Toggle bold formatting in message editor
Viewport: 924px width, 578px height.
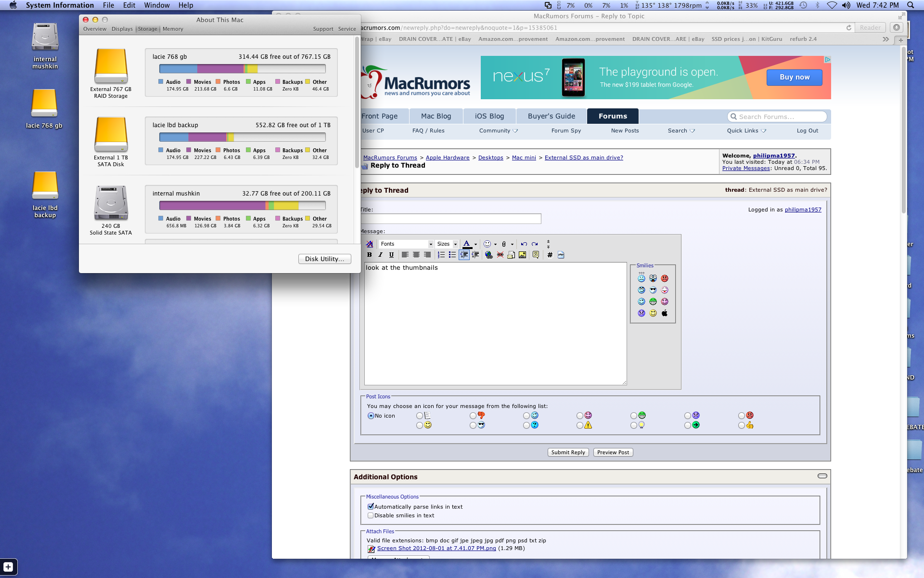click(x=369, y=255)
